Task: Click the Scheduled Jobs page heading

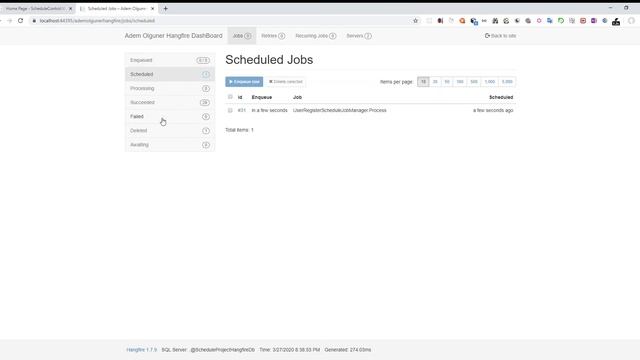Action: tap(269, 60)
